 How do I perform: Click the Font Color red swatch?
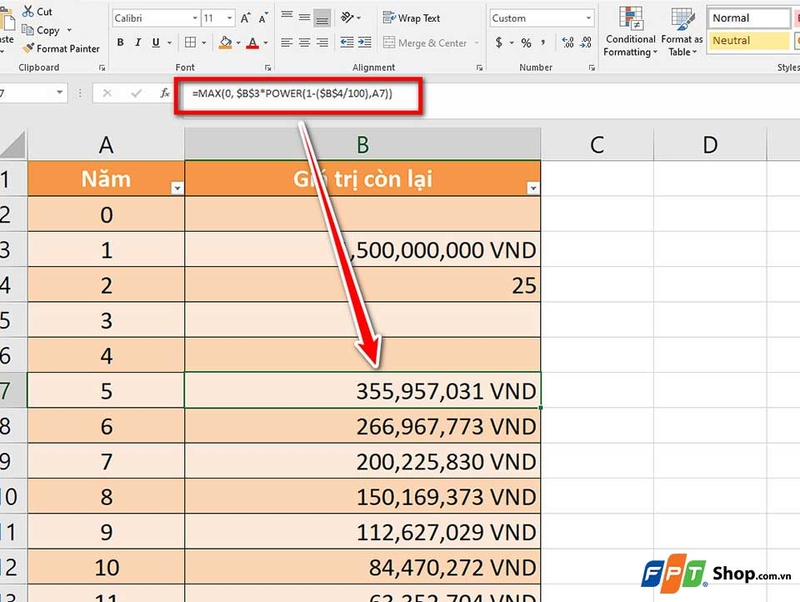point(252,44)
